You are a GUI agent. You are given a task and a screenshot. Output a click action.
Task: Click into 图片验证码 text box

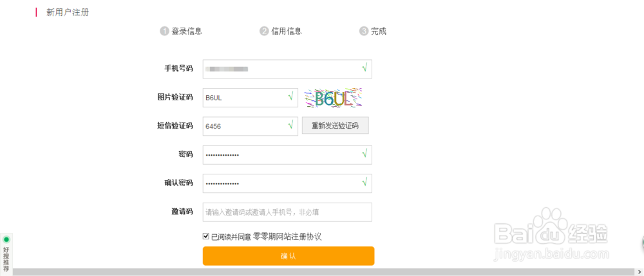click(x=251, y=98)
